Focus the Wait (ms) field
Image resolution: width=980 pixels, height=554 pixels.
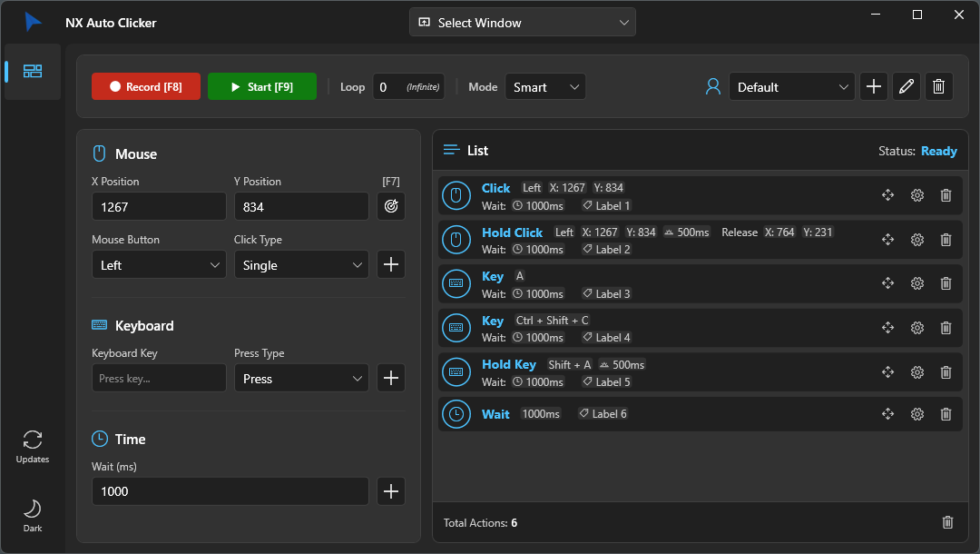[x=230, y=491]
